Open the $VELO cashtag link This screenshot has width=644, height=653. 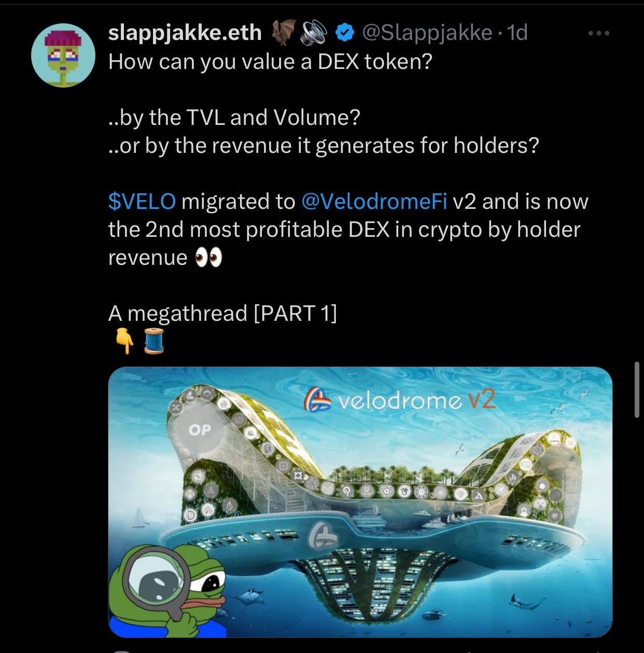[x=142, y=201]
